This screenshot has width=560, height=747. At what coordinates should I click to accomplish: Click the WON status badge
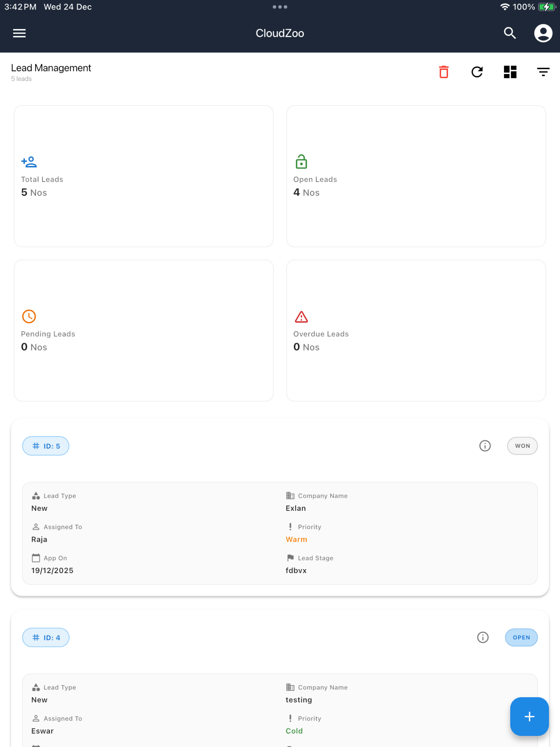(522, 446)
